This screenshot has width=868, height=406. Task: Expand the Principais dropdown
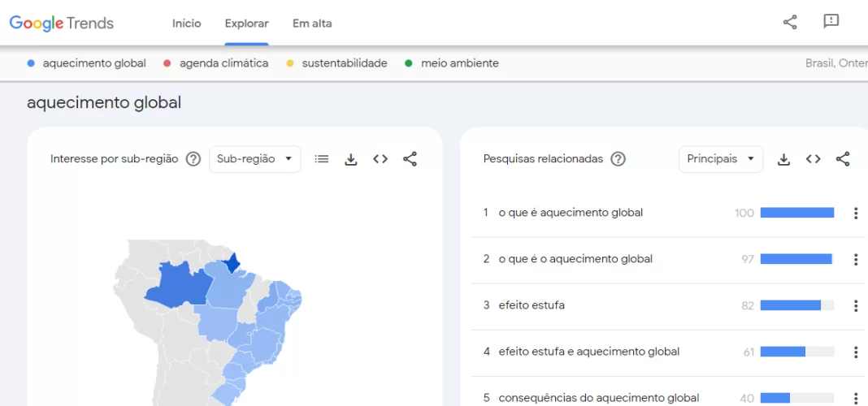pos(721,159)
